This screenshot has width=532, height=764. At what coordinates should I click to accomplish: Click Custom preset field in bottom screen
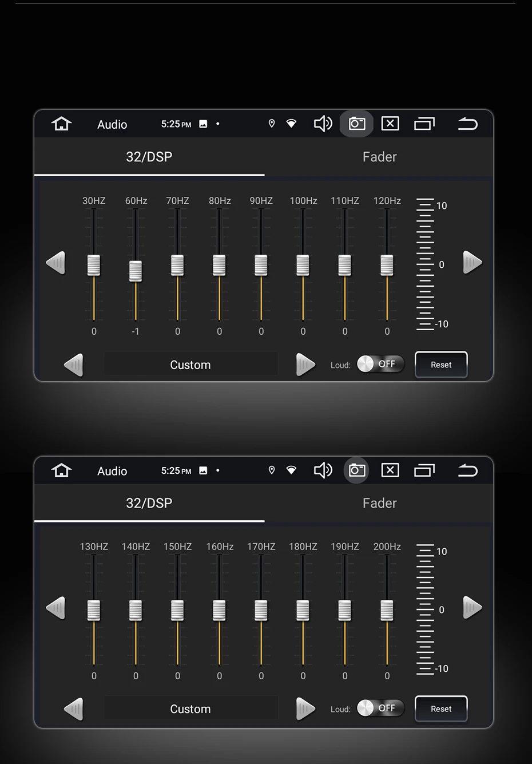pos(190,708)
